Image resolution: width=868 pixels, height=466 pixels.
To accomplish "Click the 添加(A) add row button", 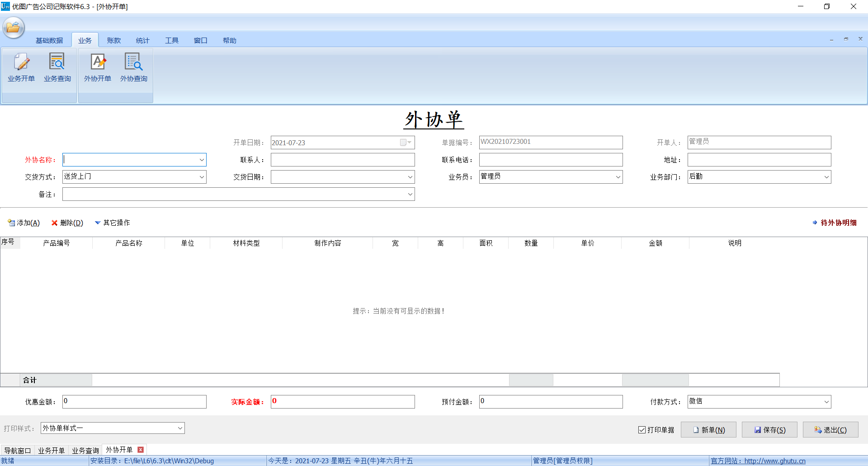I will [x=24, y=223].
